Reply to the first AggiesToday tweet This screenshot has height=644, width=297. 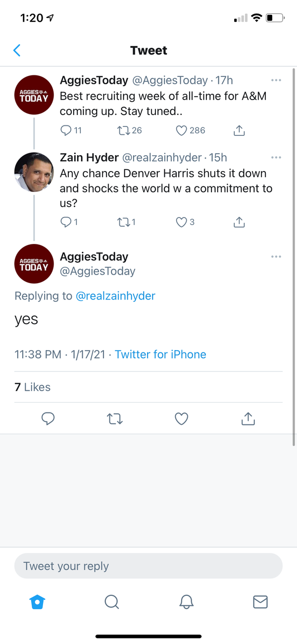66,130
